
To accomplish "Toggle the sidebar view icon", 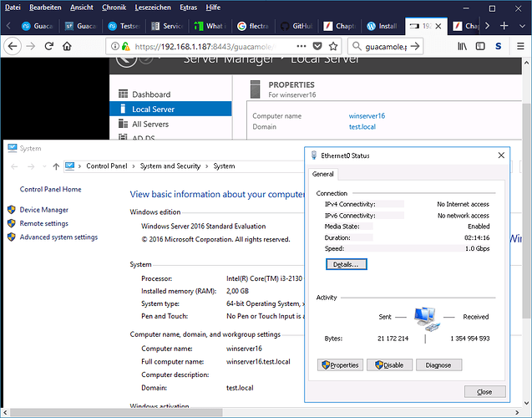I will pos(480,46).
